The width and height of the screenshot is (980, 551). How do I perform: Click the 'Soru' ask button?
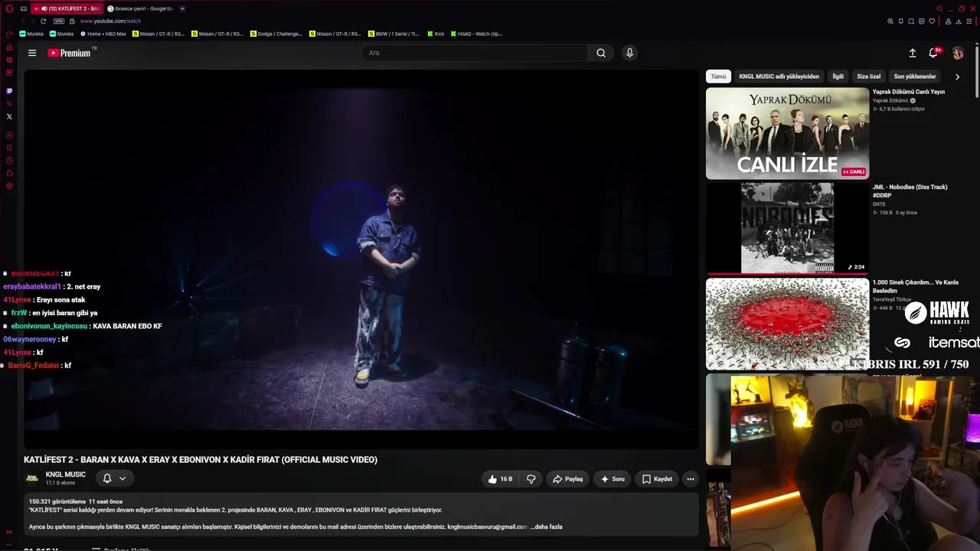612,479
